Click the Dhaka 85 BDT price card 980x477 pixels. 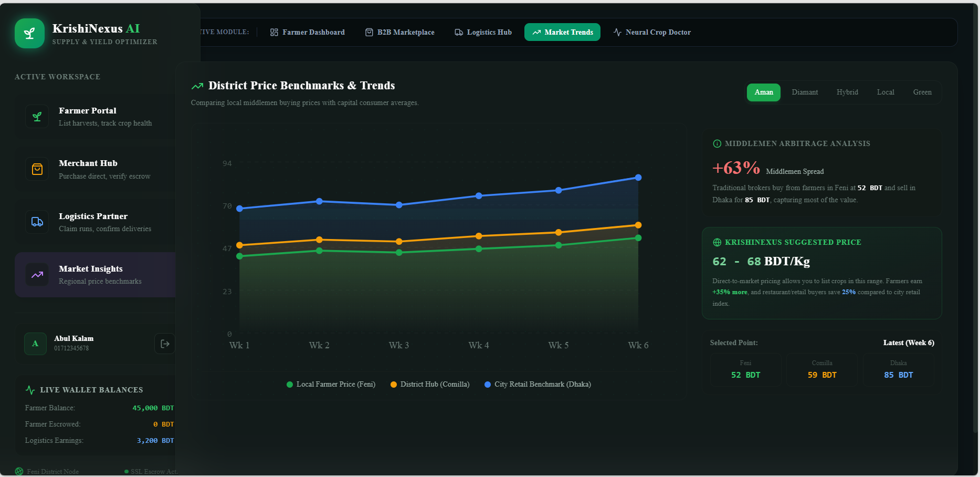pyautogui.click(x=898, y=370)
